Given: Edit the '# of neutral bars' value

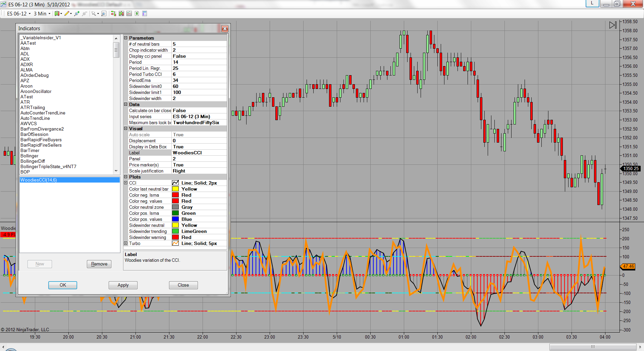Looking at the screenshot, I should (199, 44).
